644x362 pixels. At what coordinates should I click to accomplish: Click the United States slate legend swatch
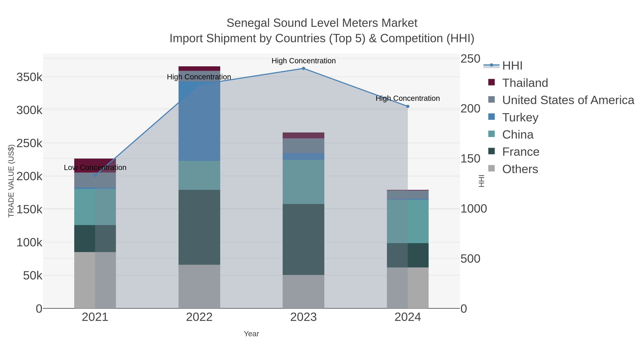pos(492,99)
